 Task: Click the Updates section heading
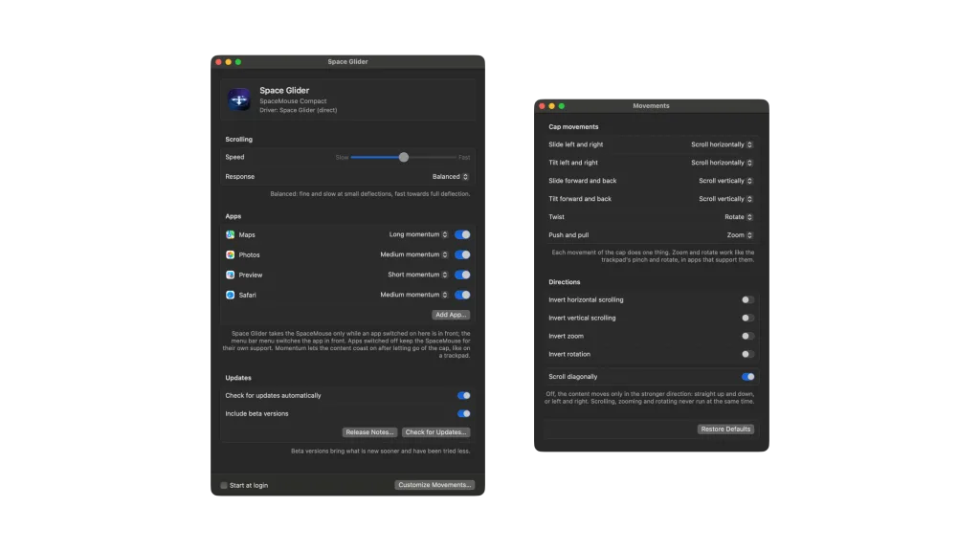point(238,378)
